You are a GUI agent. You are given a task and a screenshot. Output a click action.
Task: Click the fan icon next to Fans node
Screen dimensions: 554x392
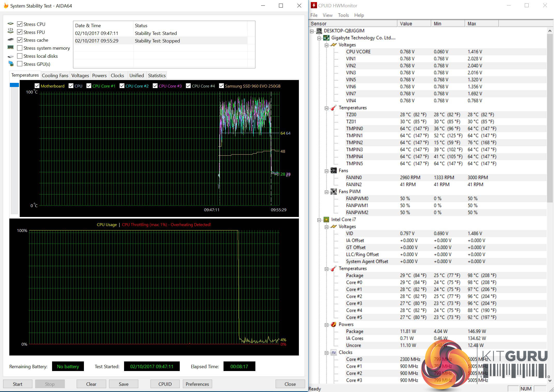pos(334,171)
